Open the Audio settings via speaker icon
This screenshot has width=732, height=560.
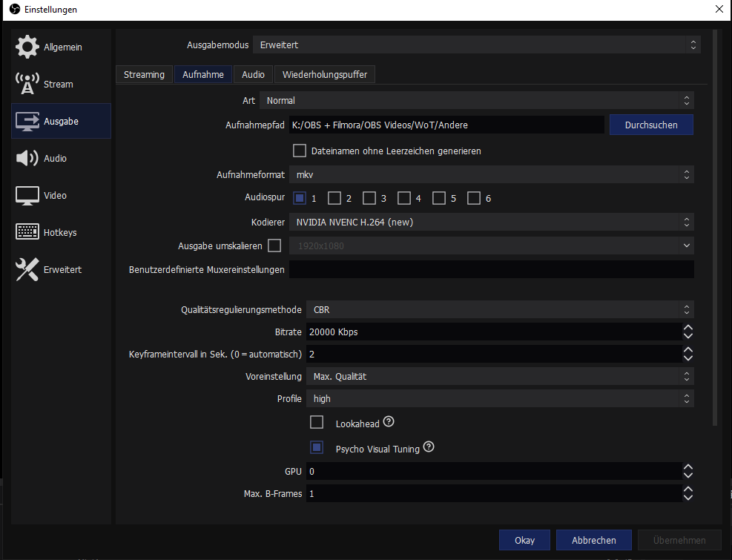(27, 158)
